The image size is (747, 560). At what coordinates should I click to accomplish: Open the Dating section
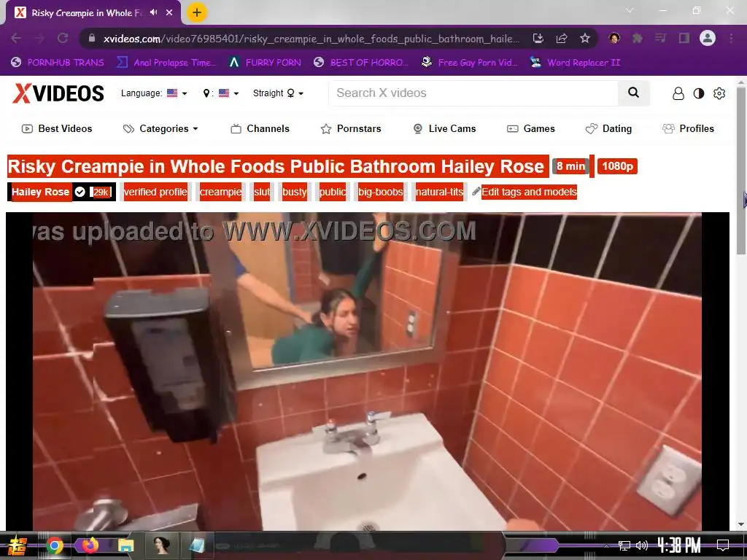click(609, 128)
